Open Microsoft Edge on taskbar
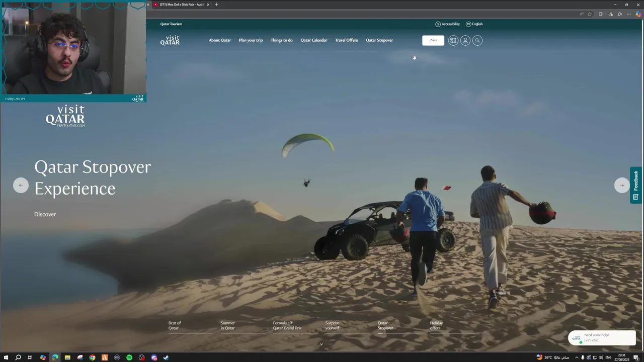This screenshot has width=644, height=362. pyautogui.click(x=55, y=357)
